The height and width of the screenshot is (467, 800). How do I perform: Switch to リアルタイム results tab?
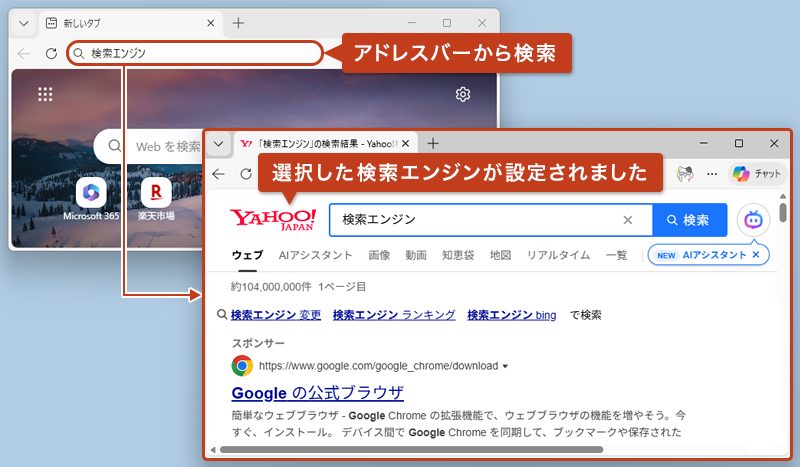coord(558,255)
